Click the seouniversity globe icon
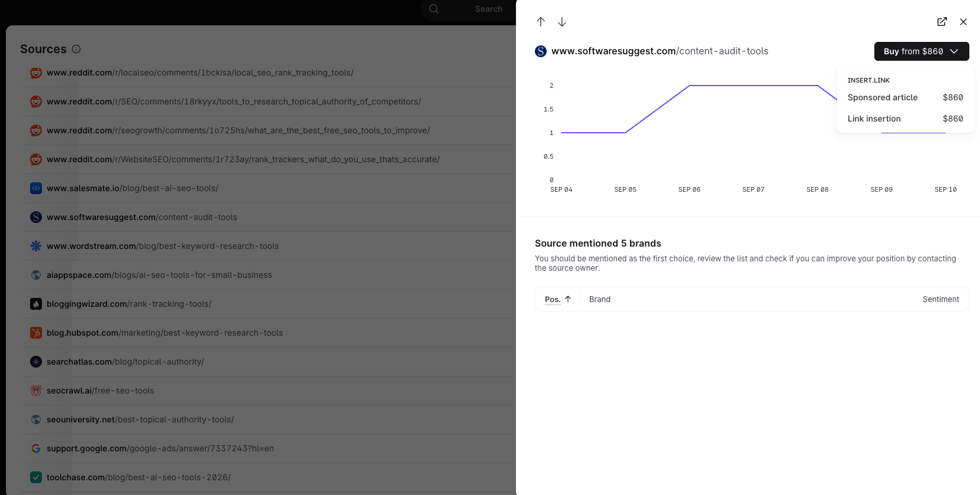Screen dimensions: 980x495 [36, 419]
